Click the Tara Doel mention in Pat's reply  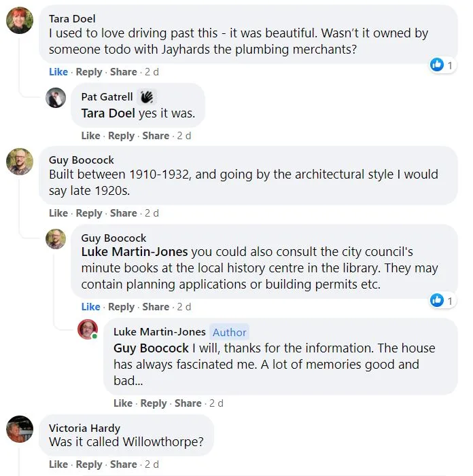(x=108, y=113)
